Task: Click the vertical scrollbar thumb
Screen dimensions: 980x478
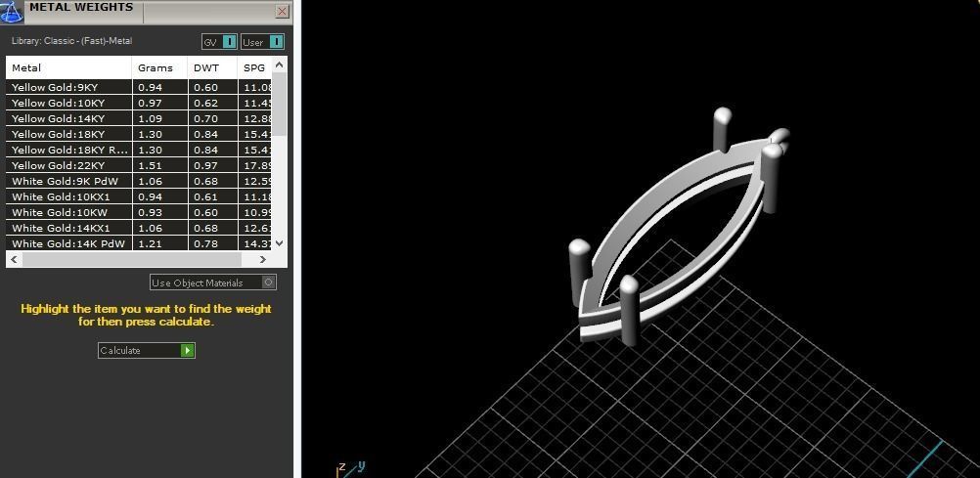Action: [x=280, y=103]
